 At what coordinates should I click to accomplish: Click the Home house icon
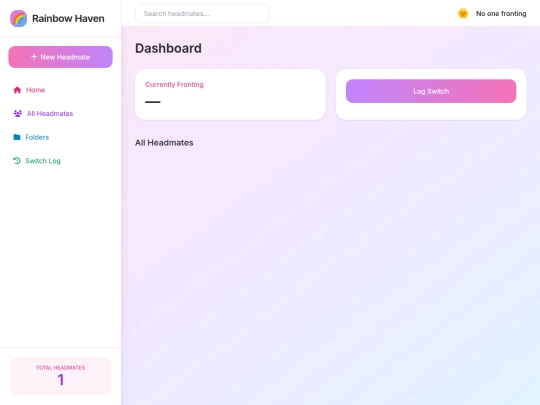pos(17,90)
